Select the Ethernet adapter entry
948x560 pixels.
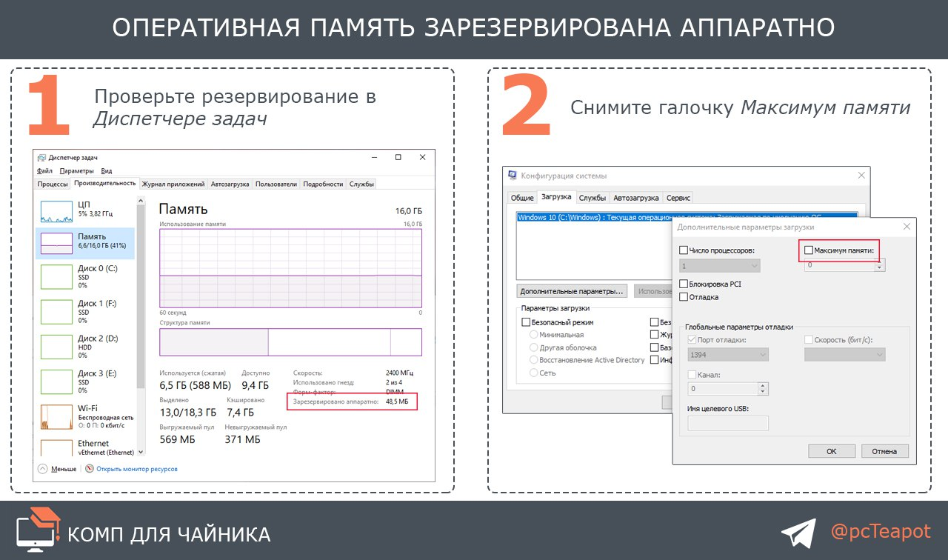click(85, 447)
